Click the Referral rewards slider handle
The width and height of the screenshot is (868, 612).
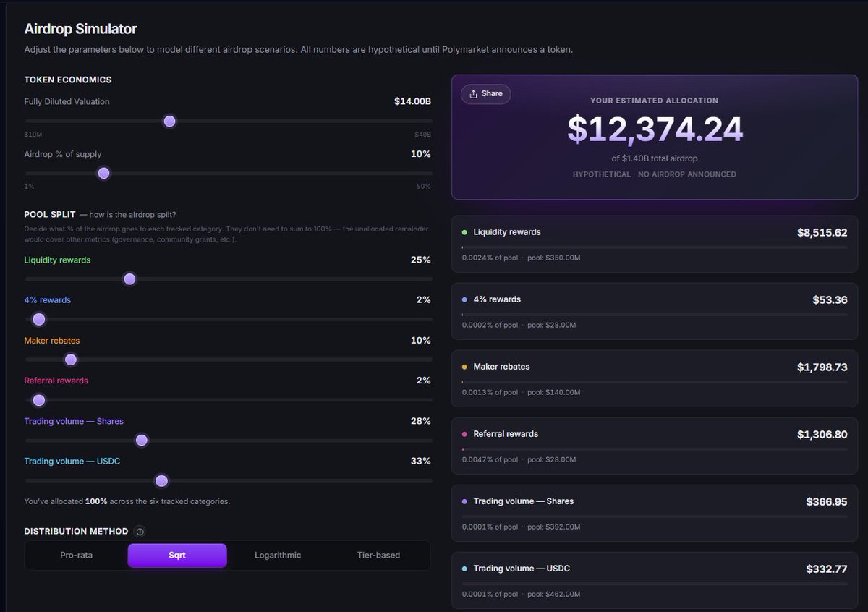tap(39, 400)
